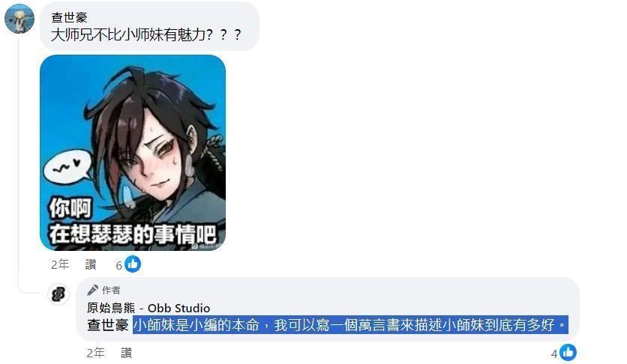Click the reaction count 4 on the reply
627x364 pixels.
click(x=554, y=354)
